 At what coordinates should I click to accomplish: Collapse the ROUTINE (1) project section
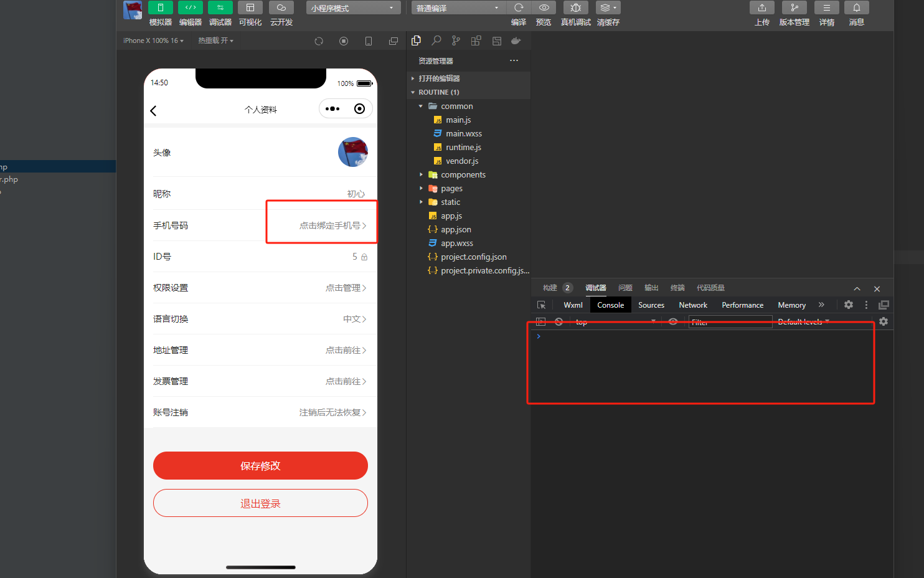click(468, 92)
